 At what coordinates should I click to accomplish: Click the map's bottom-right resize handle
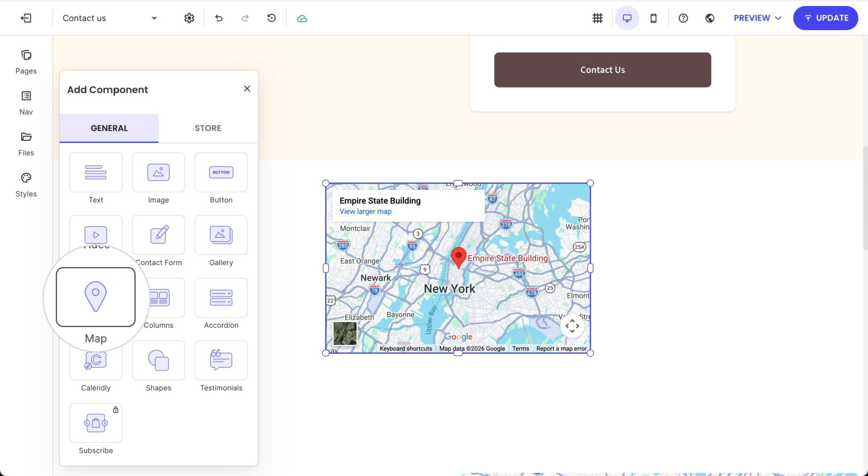(590, 353)
